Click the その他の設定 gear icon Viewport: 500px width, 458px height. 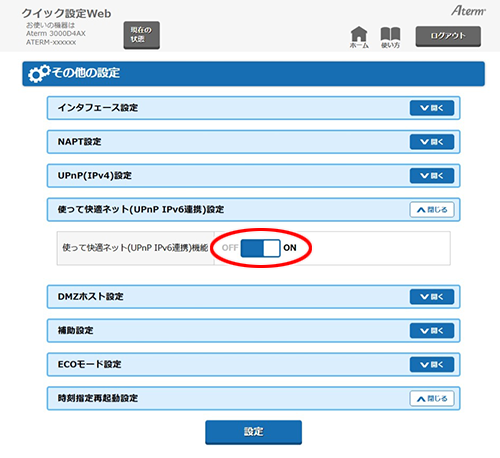[x=39, y=73]
